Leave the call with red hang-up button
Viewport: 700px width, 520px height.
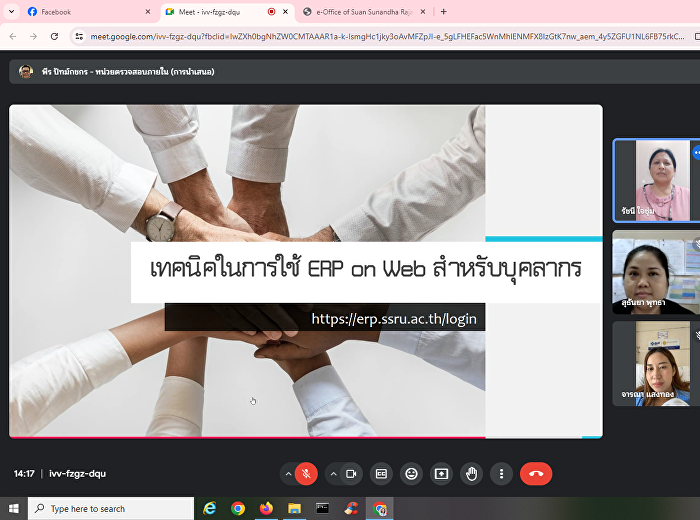(x=536, y=474)
